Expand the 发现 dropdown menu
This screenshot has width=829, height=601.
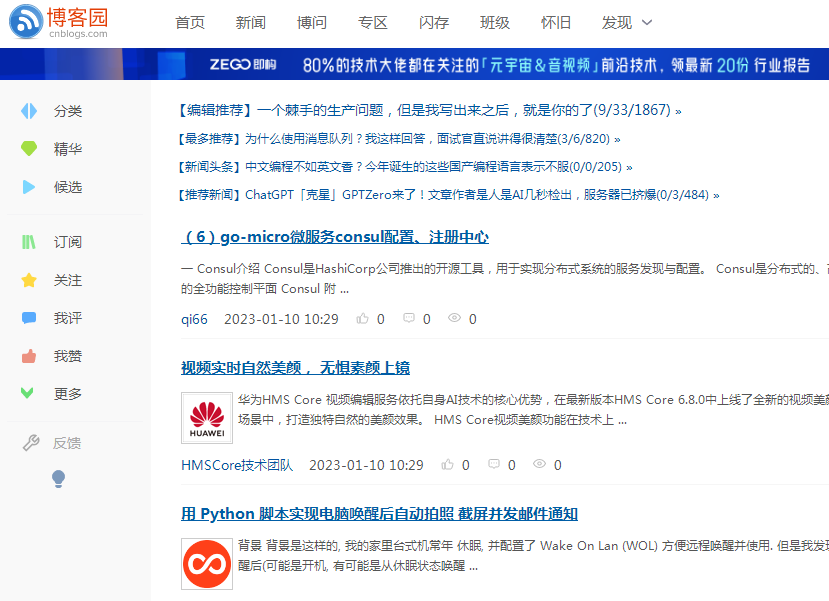[x=627, y=23]
